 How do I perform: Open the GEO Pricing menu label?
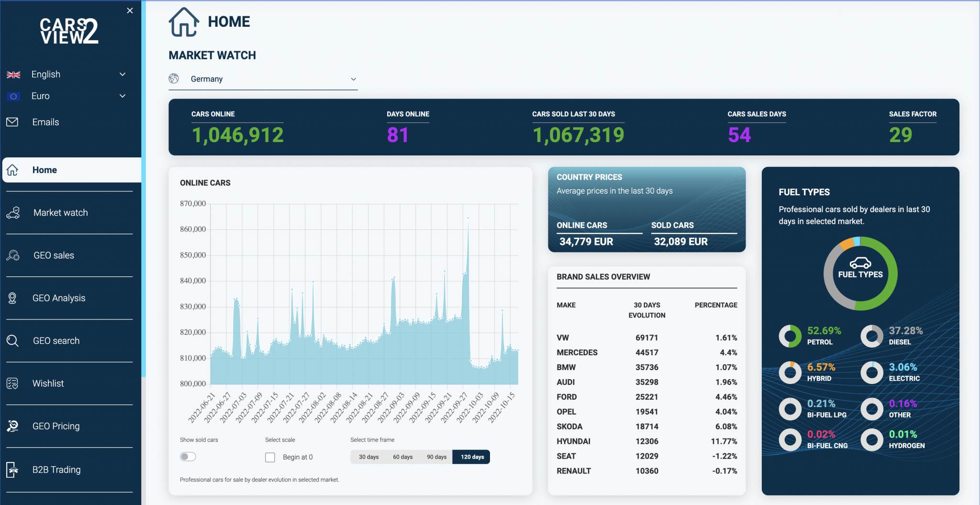pos(56,426)
